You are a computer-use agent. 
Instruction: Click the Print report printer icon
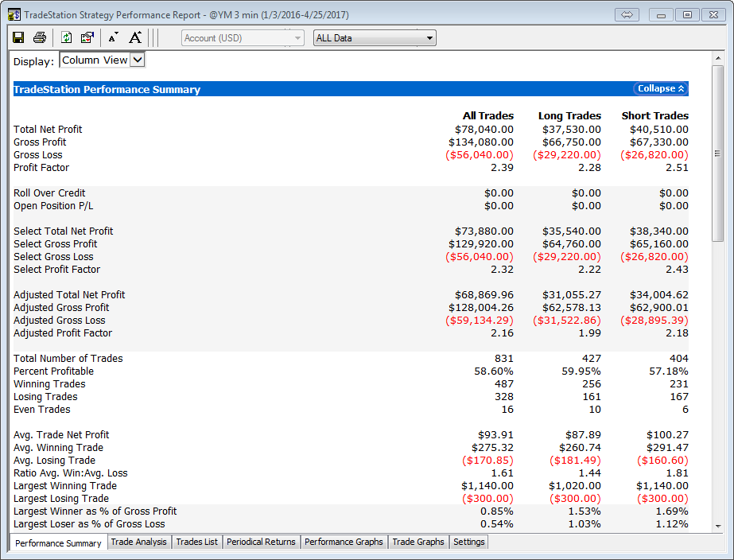pyautogui.click(x=40, y=37)
